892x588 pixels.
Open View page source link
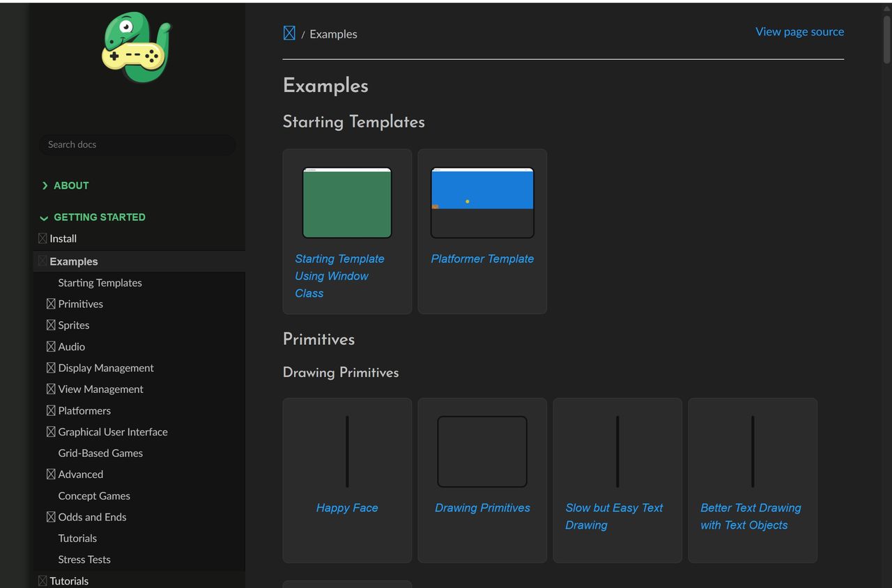[799, 31]
